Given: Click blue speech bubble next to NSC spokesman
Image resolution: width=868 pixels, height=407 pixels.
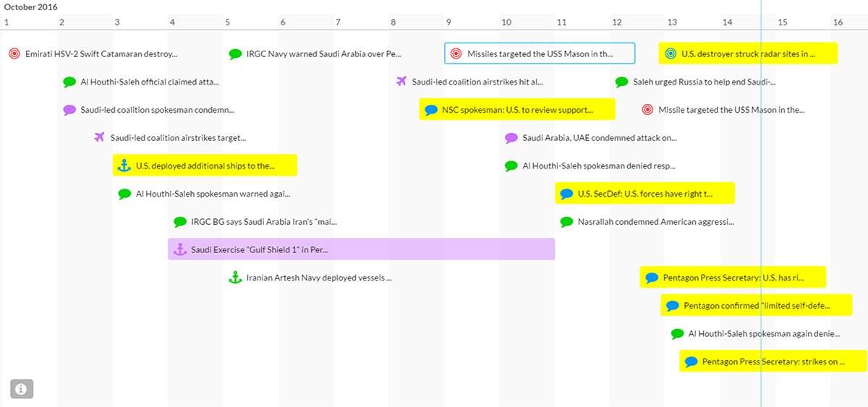Looking at the screenshot, I should pos(431,110).
